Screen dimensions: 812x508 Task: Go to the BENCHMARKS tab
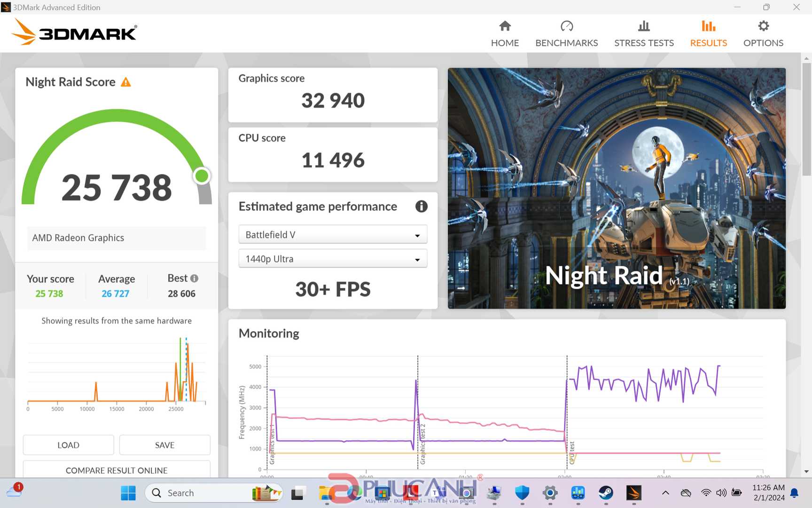click(567, 34)
